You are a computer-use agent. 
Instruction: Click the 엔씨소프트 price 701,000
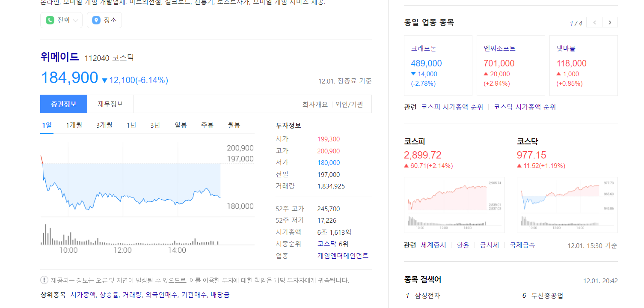pos(499,63)
